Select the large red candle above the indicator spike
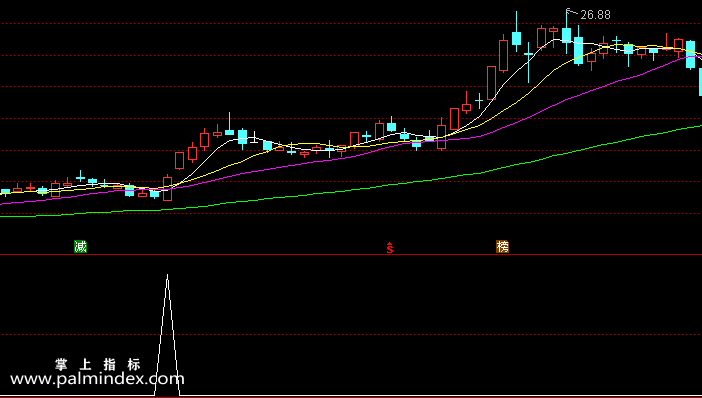Screen dimensions: 702x398 167,188
